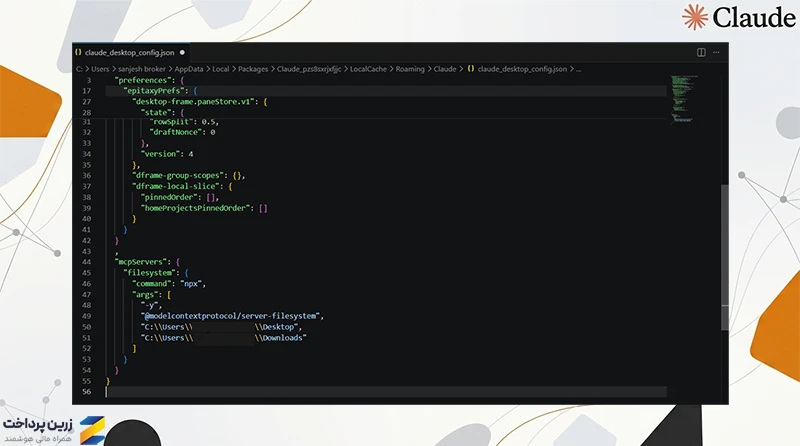Click the "args" key
The height and width of the screenshot is (446, 800).
tap(144, 294)
